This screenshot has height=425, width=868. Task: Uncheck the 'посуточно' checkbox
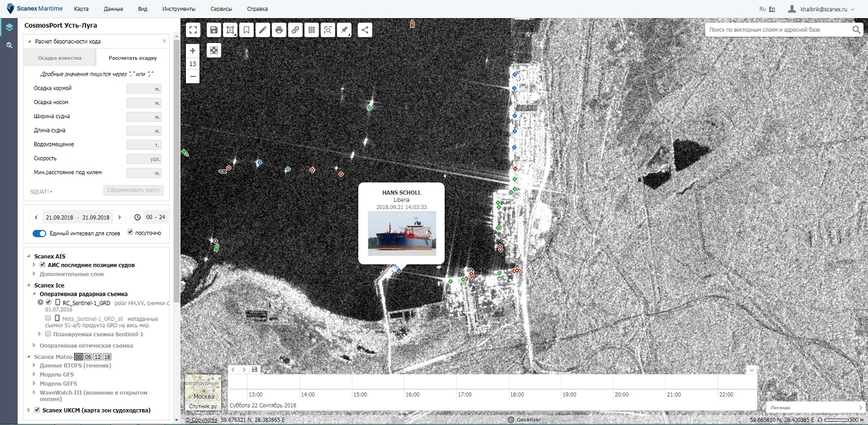131,232
